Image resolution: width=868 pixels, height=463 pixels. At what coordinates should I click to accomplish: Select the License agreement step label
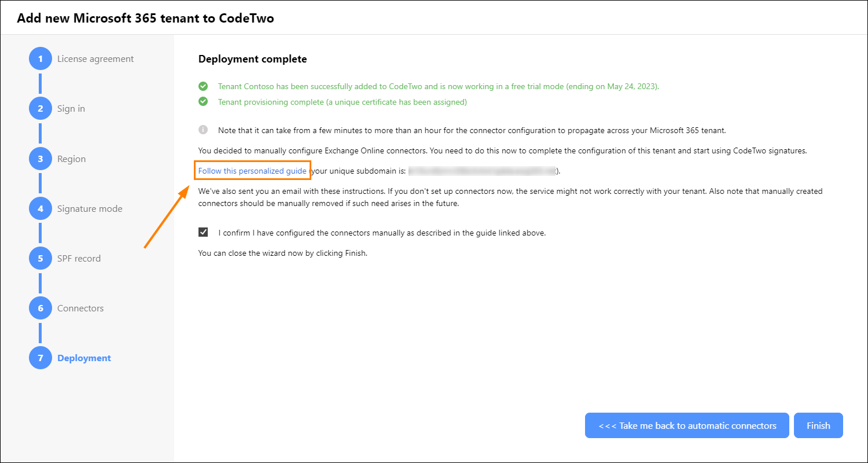tap(95, 59)
